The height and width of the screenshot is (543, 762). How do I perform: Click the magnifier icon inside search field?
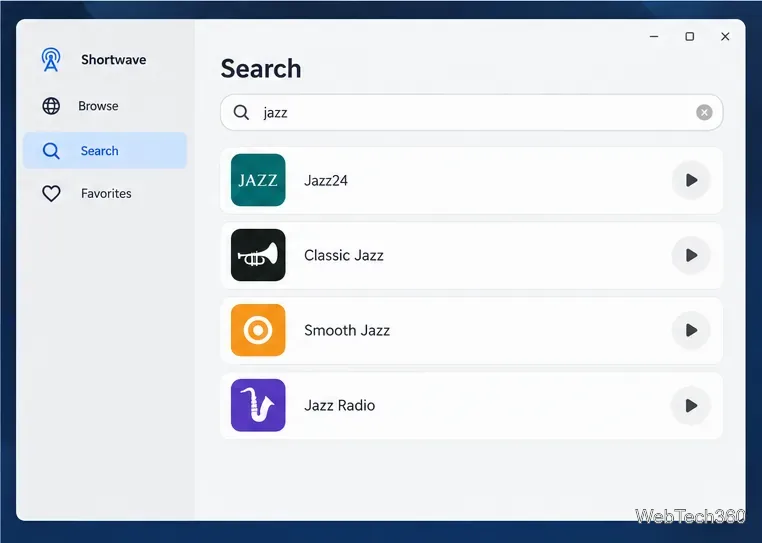click(241, 112)
